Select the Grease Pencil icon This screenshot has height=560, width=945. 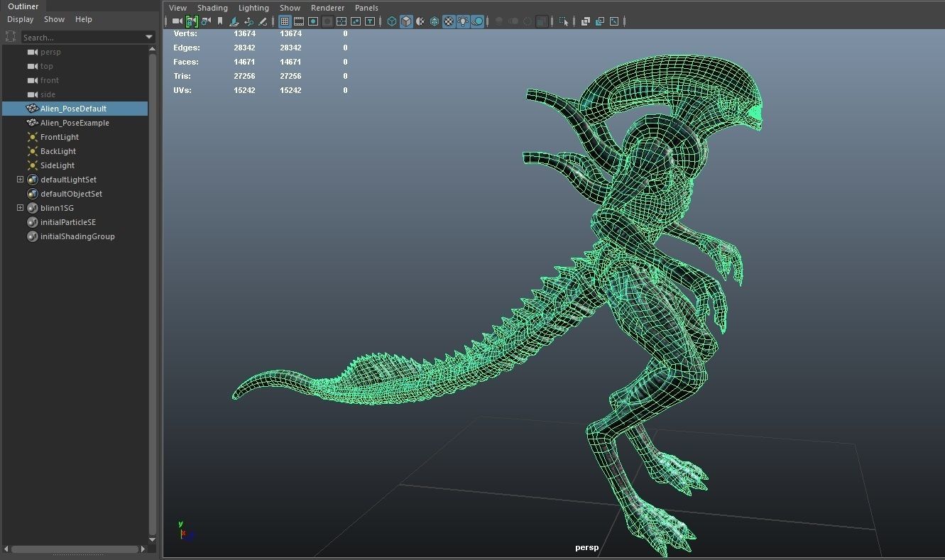point(263,21)
